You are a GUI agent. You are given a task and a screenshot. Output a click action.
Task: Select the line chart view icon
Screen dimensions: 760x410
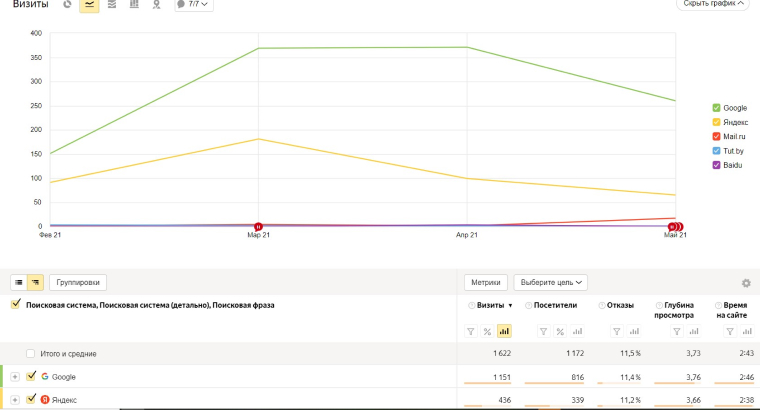click(x=89, y=5)
